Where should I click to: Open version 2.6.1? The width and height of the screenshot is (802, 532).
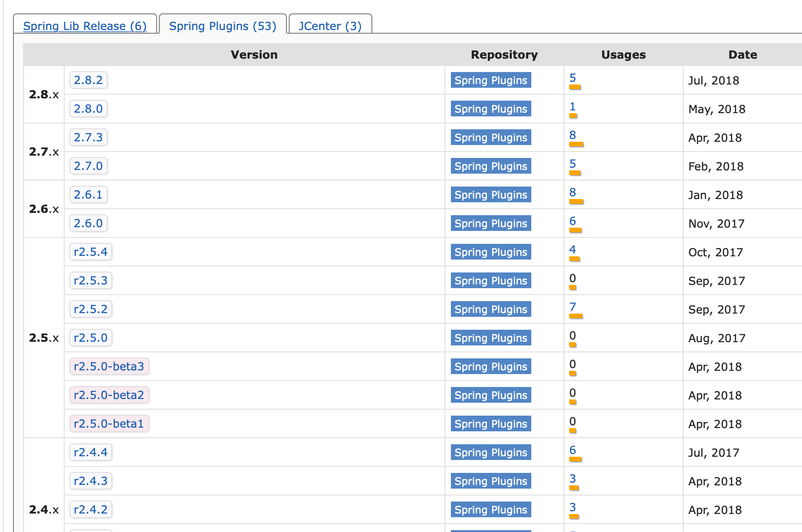(88, 194)
